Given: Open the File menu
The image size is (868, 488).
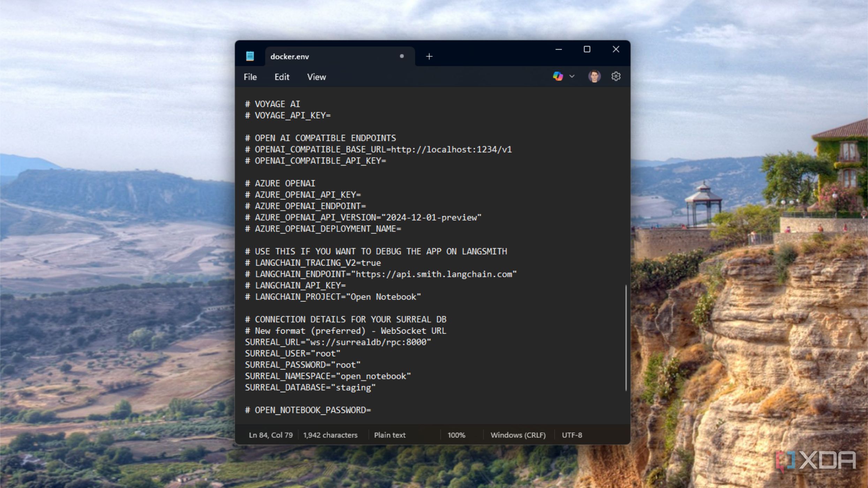Looking at the screenshot, I should tap(250, 77).
